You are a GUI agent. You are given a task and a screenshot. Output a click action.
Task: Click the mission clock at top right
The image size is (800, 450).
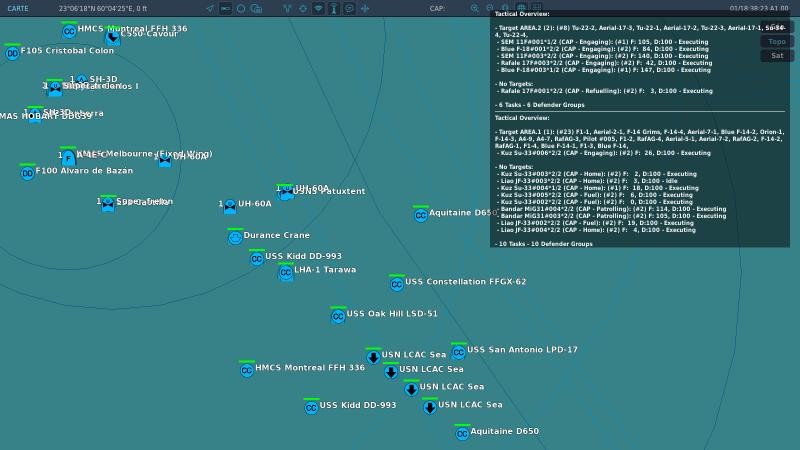(759, 9)
